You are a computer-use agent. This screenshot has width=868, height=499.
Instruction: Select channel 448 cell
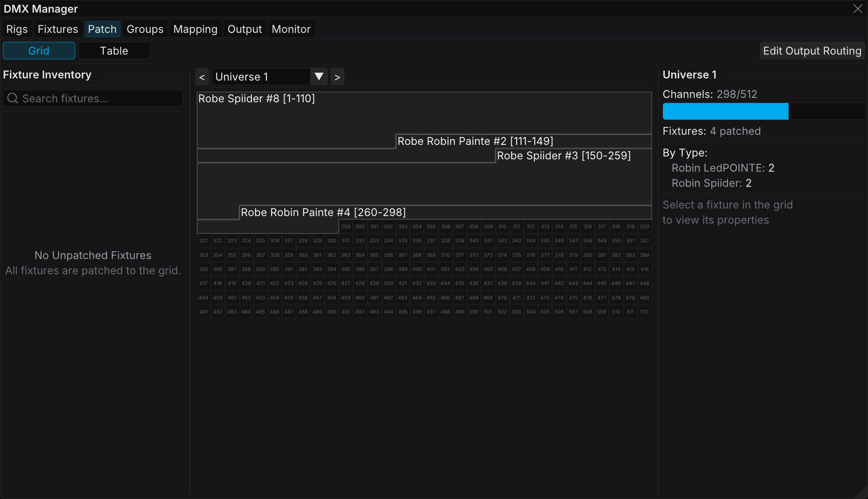click(x=644, y=283)
